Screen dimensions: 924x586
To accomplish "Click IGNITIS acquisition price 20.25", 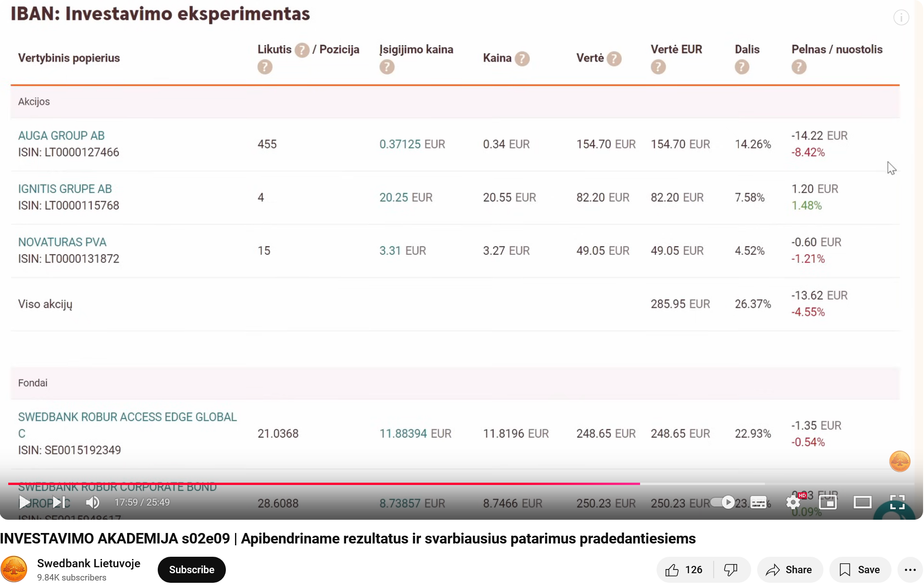I will [x=394, y=197].
